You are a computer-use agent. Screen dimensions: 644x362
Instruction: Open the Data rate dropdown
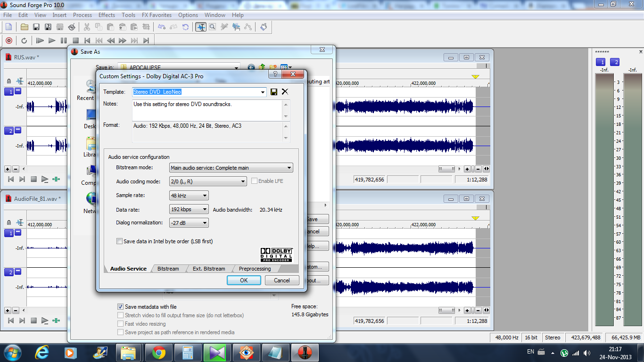pyautogui.click(x=205, y=209)
